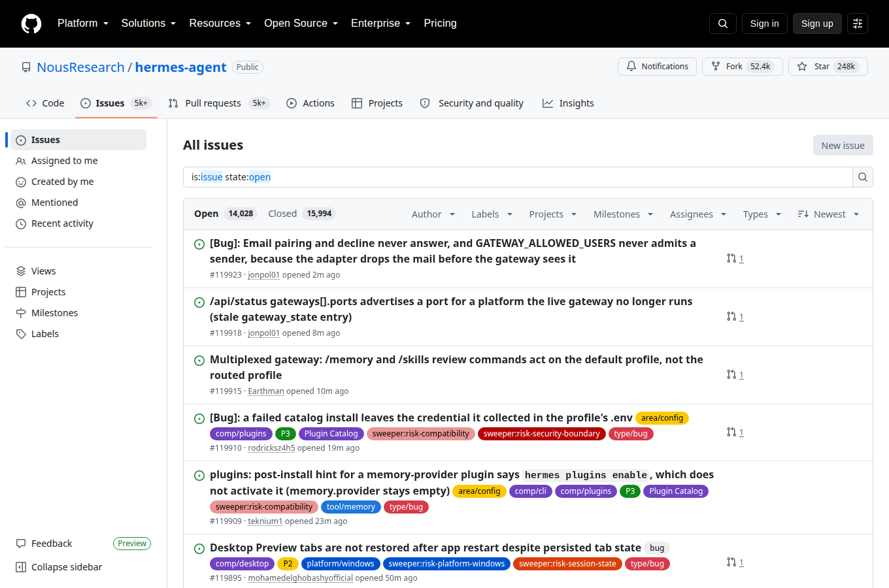
Task: Click the fork icon in the Fork button
Action: tap(716, 66)
